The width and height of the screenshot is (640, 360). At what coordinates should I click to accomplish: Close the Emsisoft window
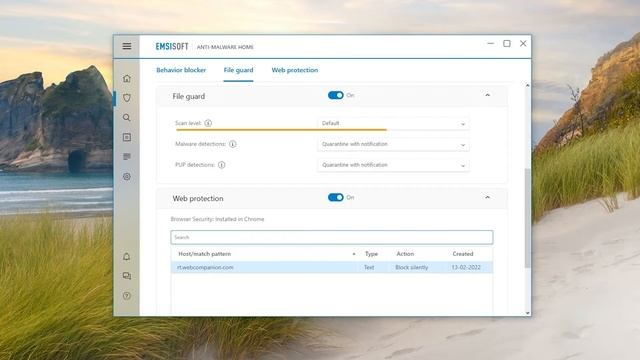pos(523,43)
